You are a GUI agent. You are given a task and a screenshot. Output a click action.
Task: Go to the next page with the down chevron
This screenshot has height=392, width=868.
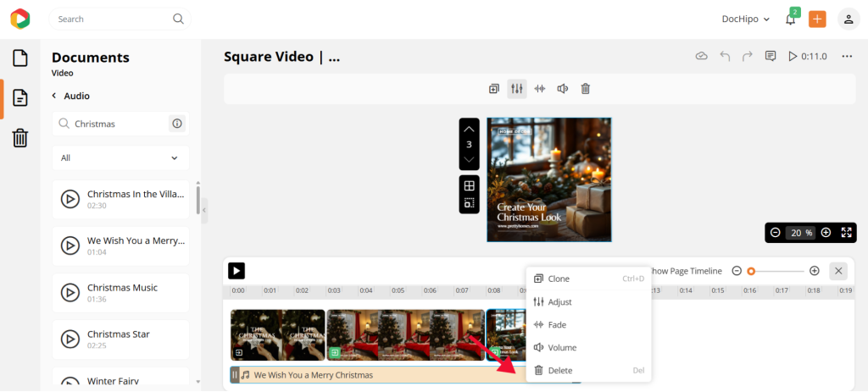pyautogui.click(x=469, y=159)
